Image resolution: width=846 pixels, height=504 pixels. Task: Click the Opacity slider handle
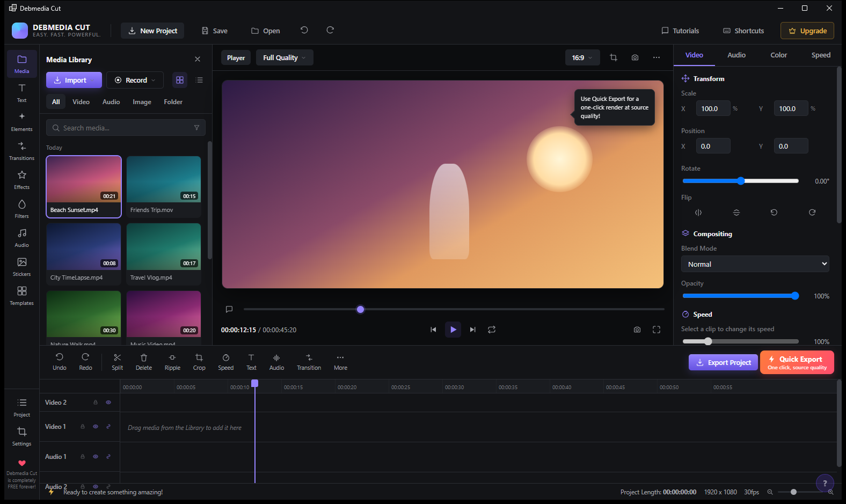(795, 296)
